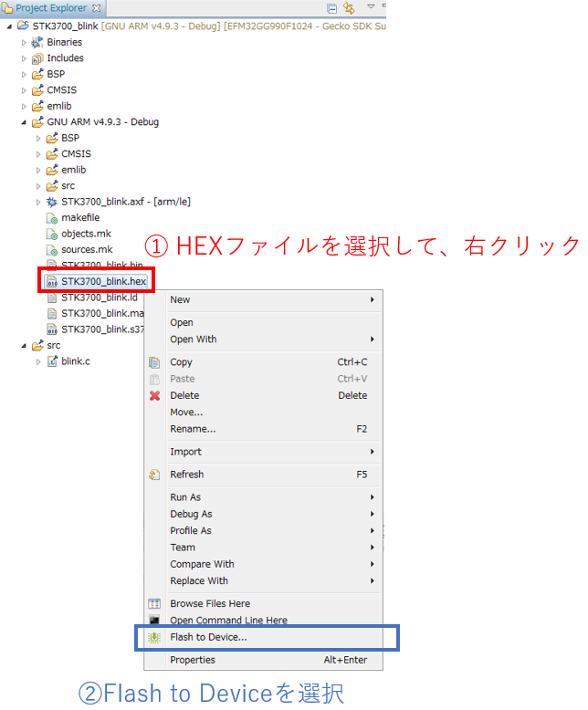
Task: Expand the Binaries tree node
Action: click(x=25, y=42)
